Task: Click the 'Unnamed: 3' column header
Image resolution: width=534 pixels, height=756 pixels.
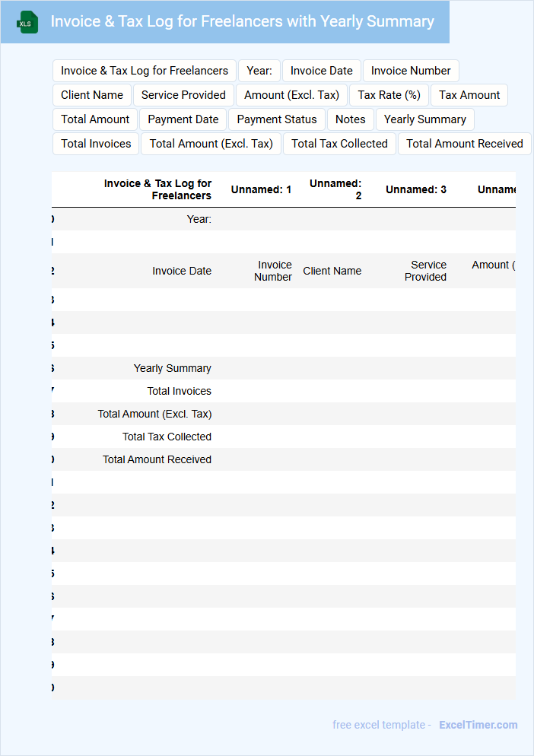Action: coord(416,189)
